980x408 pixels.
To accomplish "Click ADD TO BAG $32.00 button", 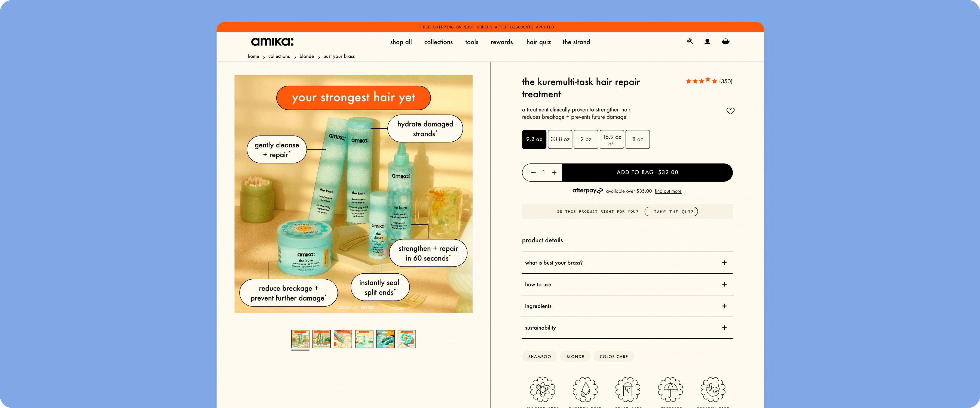I will point(647,172).
